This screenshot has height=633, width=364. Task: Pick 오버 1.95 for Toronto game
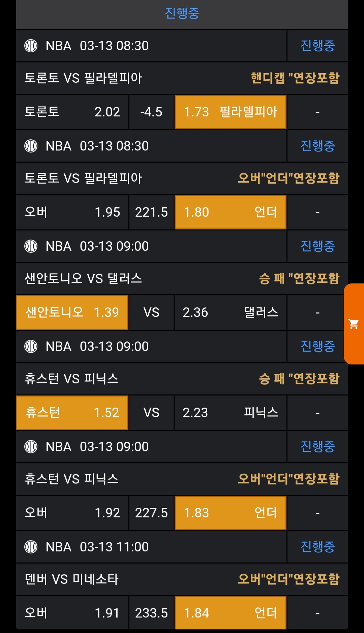(x=72, y=212)
